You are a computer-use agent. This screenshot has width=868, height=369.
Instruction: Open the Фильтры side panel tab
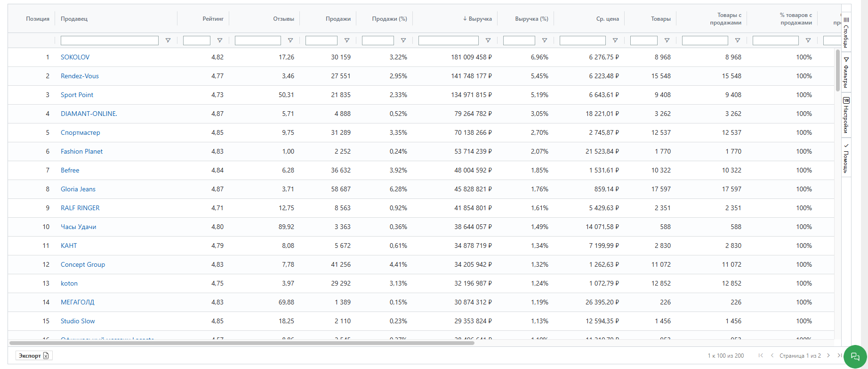[x=846, y=72]
